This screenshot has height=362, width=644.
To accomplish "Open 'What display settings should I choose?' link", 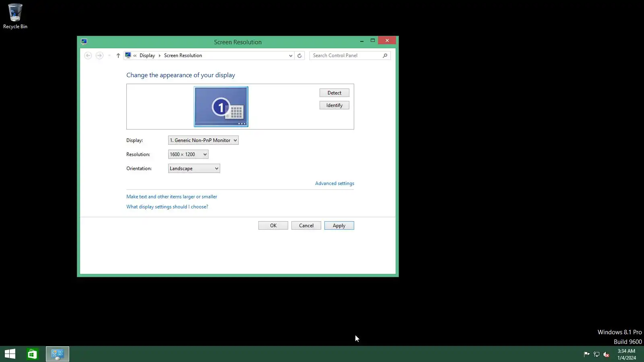I will coord(167,207).
